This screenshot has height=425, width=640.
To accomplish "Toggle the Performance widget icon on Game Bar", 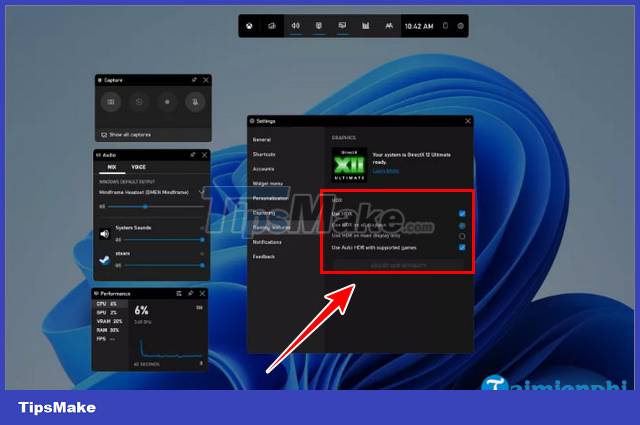I will coord(342,26).
